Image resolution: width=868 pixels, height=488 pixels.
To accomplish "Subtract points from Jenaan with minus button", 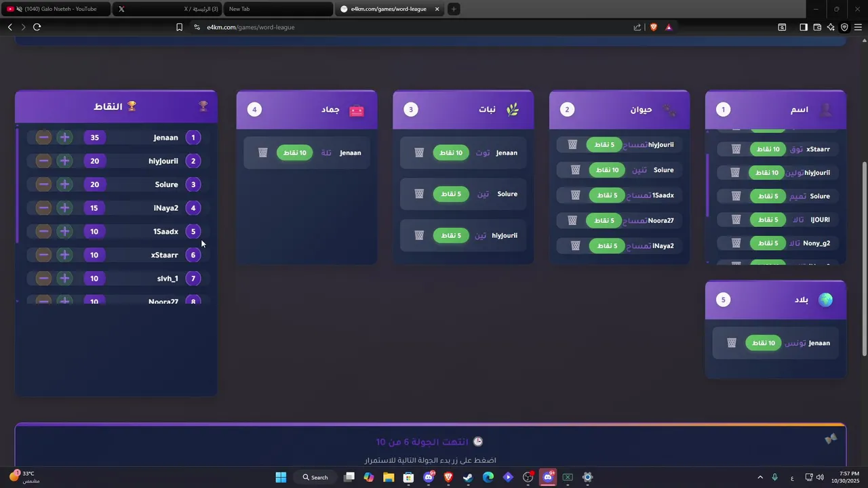I will 43,138.
